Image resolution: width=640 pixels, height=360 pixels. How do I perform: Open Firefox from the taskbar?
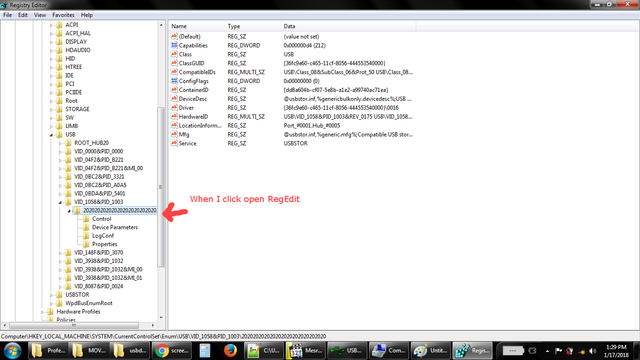230,351
